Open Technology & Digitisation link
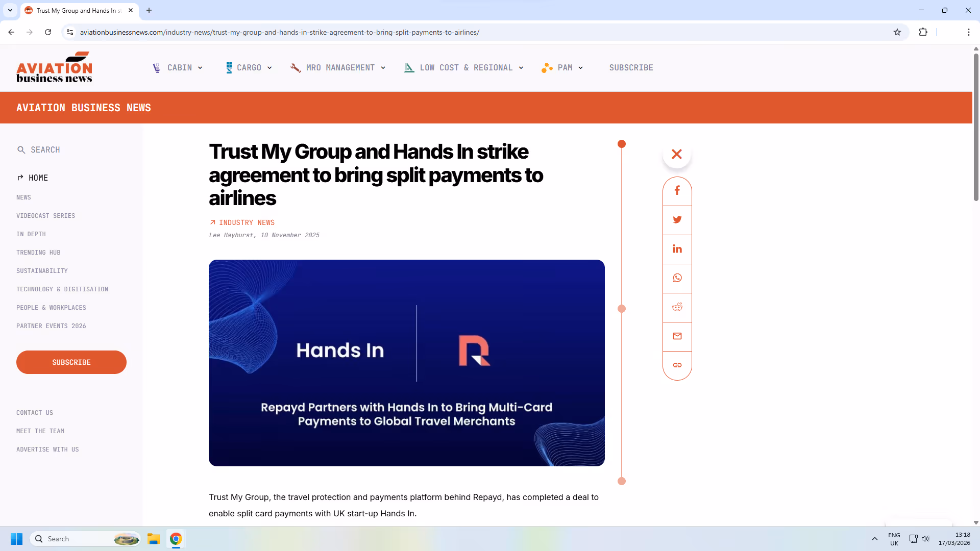 pyautogui.click(x=62, y=289)
